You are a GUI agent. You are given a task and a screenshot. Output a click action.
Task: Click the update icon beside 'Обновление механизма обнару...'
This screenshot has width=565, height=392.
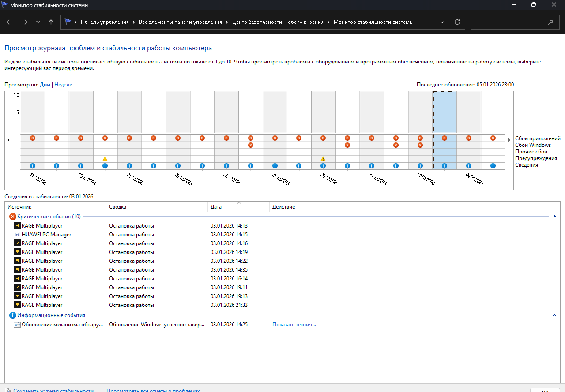coord(17,325)
